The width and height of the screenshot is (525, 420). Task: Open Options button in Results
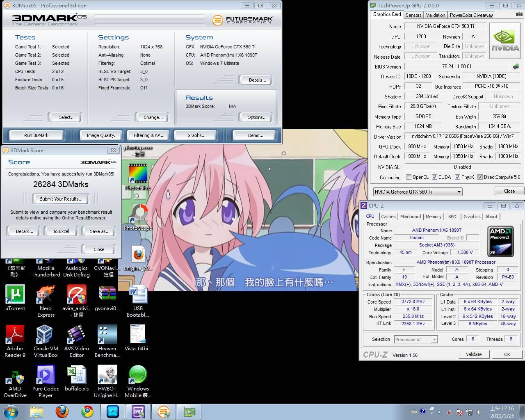click(x=257, y=117)
